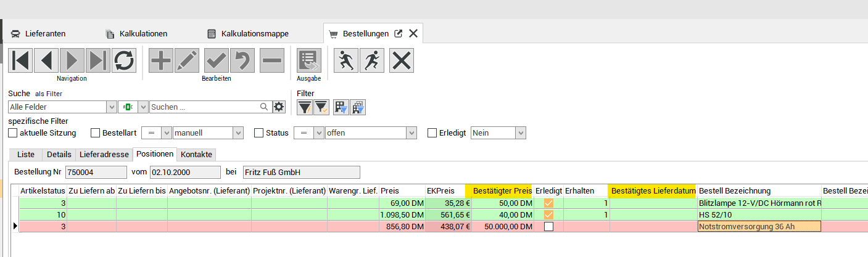
Task: Add a new record with the plus icon
Action: (161, 61)
